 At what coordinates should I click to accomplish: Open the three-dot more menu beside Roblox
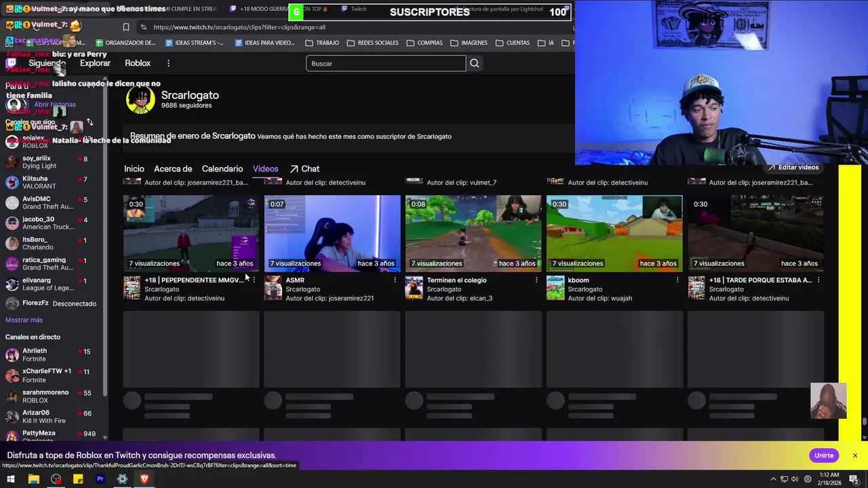(x=168, y=63)
